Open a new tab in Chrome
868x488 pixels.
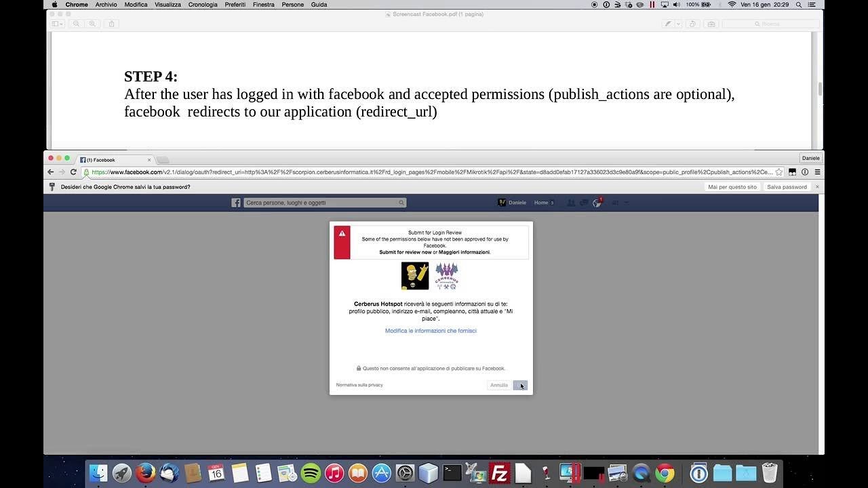[x=163, y=160]
